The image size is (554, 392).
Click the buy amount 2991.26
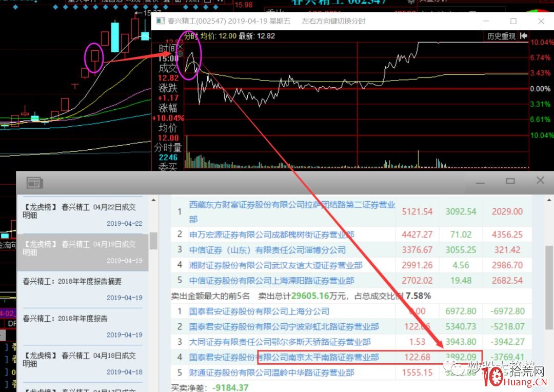pos(417,265)
